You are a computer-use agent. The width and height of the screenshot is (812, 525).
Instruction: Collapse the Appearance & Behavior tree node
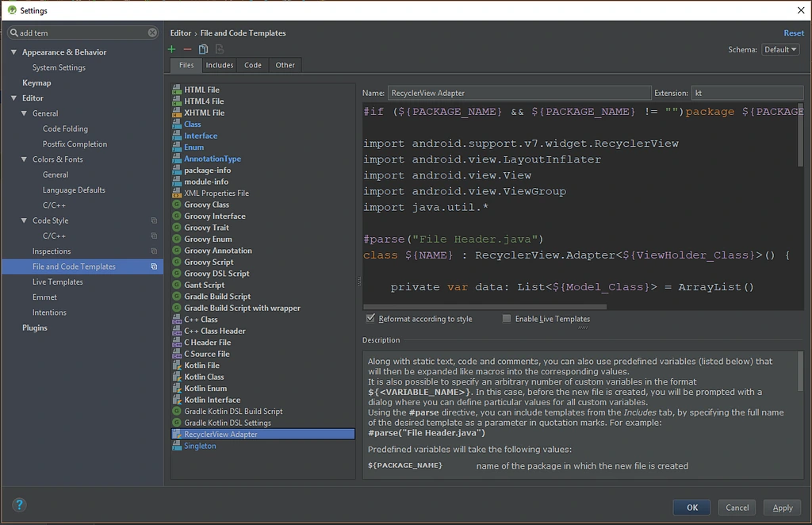coord(14,52)
